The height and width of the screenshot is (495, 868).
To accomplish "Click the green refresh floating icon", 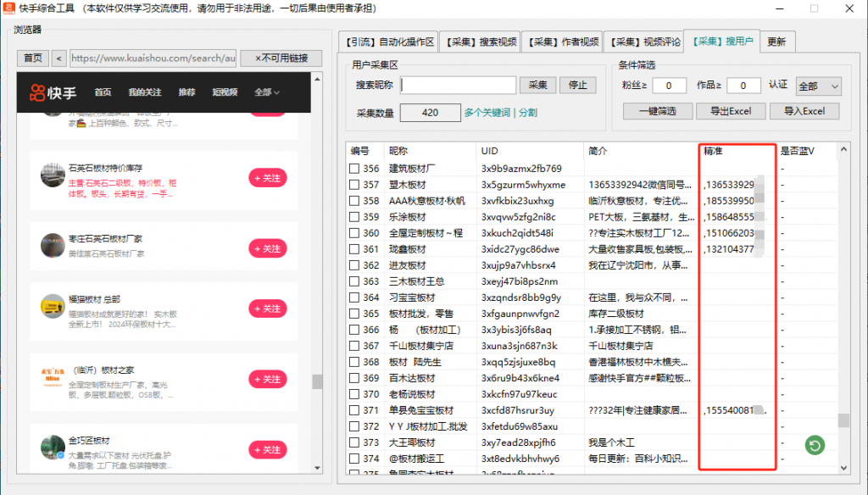I will click(815, 445).
